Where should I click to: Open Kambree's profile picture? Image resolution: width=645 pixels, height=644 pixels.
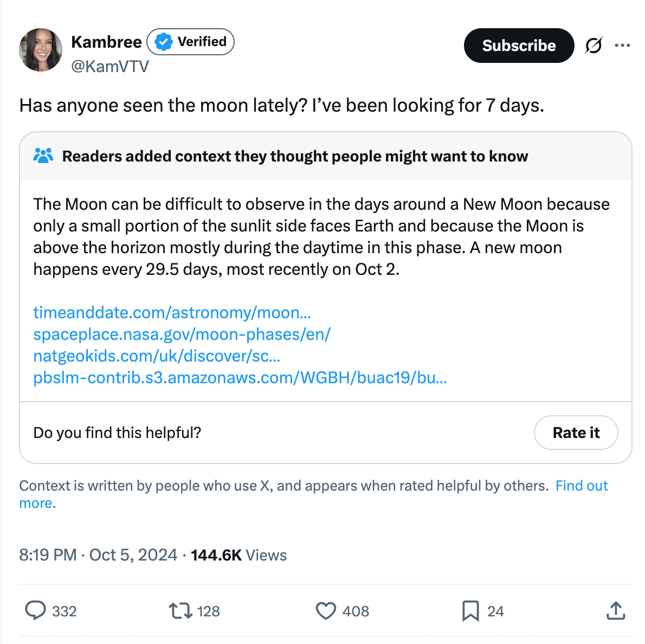41,50
